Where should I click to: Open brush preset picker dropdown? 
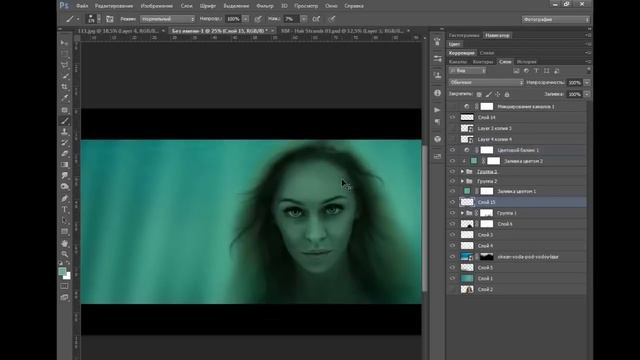pyautogui.click(x=99, y=19)
